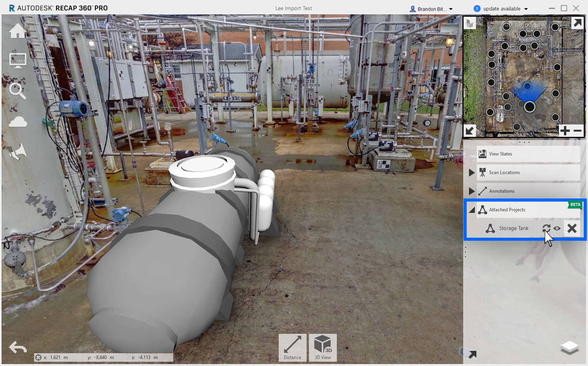Click the cube icon on mini map
Image resolution: width=588 pixels, height=366 pixels.
pos(470,23)
